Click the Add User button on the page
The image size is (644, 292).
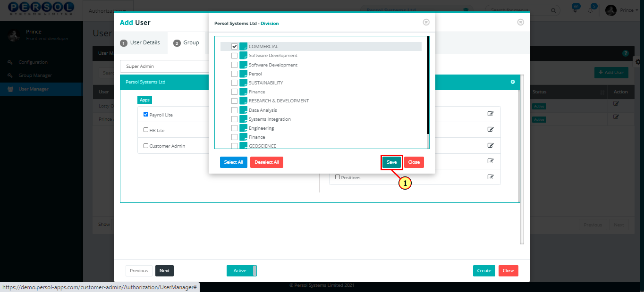611,73
